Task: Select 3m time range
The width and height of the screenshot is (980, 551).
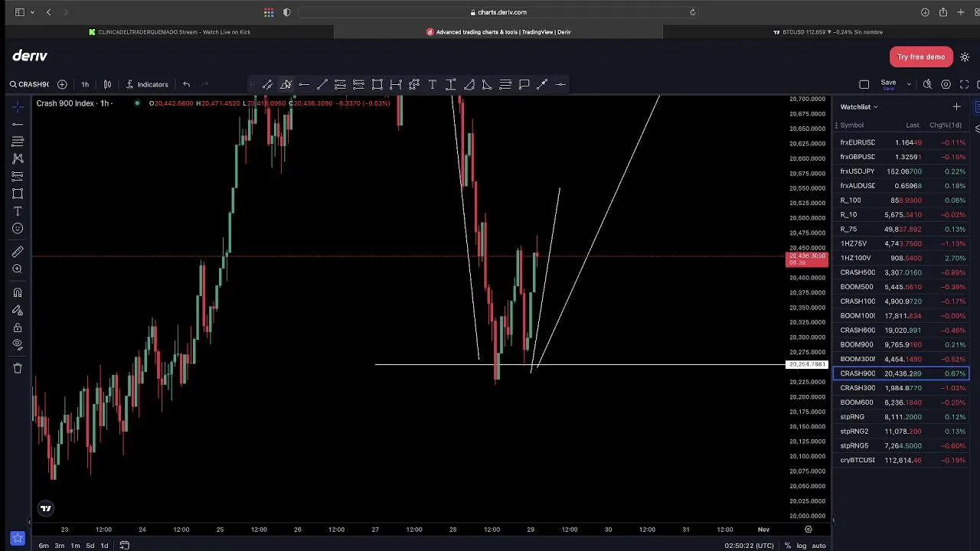Action: pos(59,546)
